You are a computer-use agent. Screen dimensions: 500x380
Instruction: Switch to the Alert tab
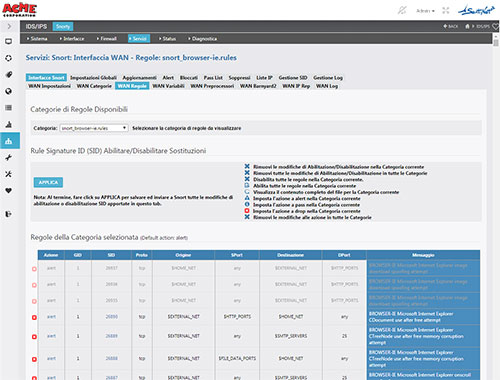pos(168,78)
